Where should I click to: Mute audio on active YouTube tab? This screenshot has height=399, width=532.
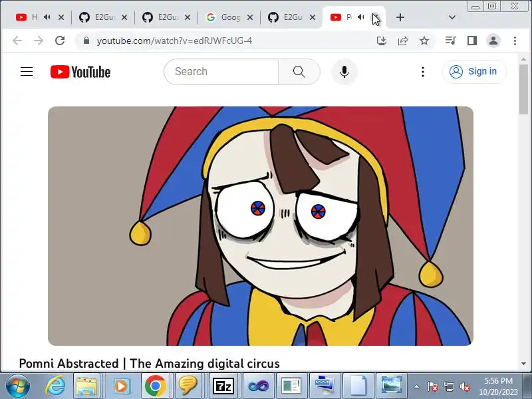click(x=361, y=17)
